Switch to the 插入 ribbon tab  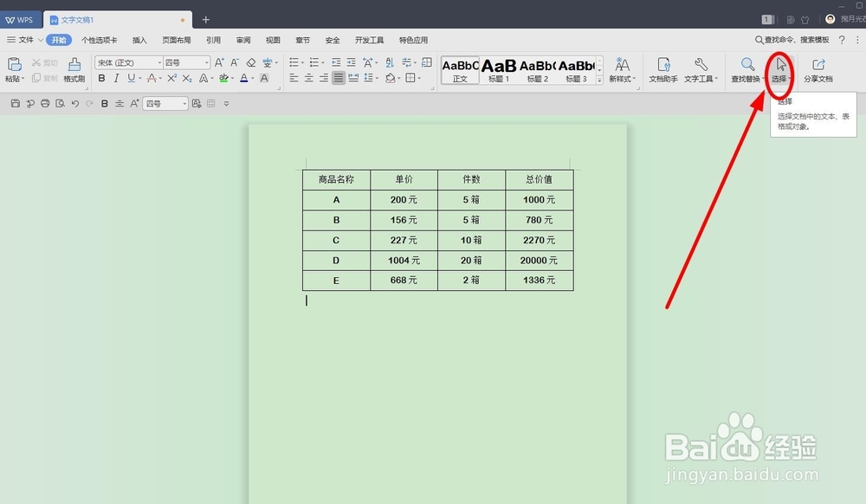click(x=139, y=40)
